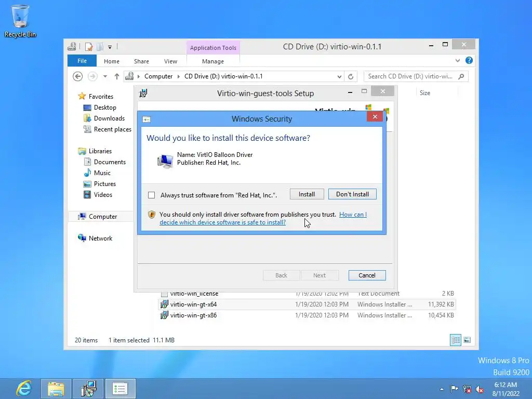Open the muted volume tray icon

[x=480, y=389]
